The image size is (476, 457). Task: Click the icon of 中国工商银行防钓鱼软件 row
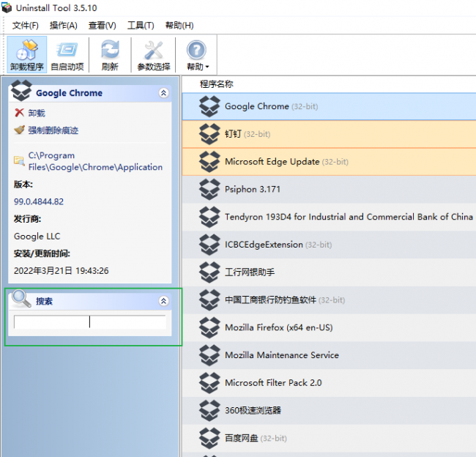209,300
